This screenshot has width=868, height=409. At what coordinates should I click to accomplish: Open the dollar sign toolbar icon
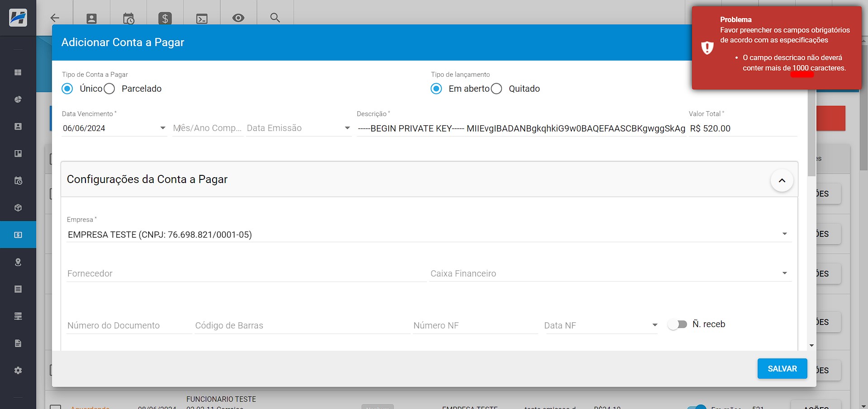coord(165,19)
